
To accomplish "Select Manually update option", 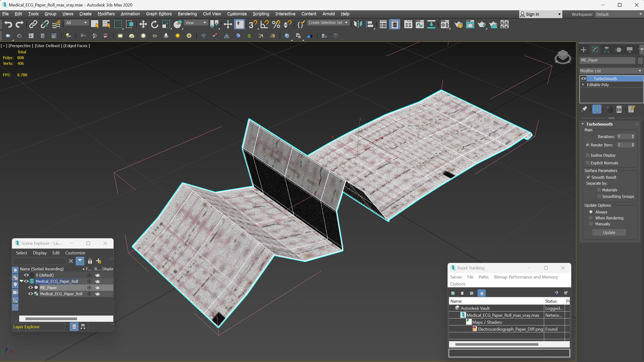I will coord(591,224).
